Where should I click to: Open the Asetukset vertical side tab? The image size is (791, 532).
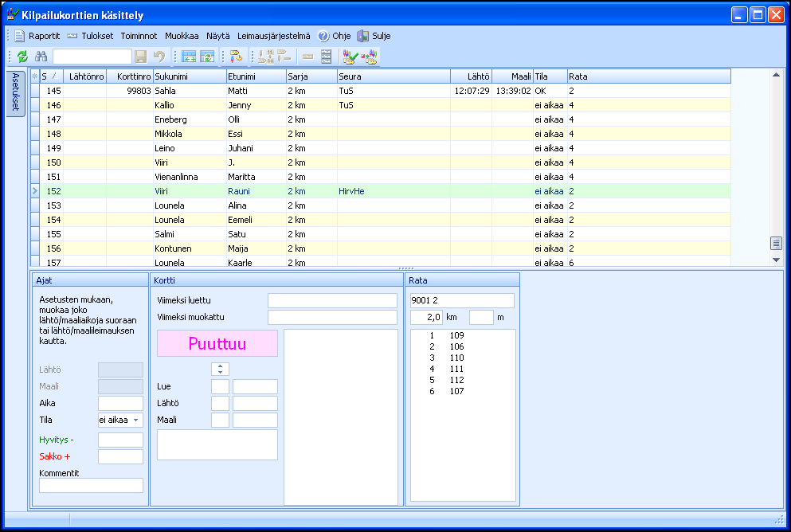click(x=16, y=93)
